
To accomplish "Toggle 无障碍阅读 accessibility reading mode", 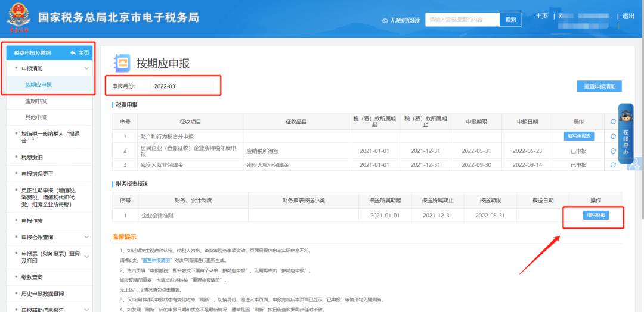I will [401, 20].
